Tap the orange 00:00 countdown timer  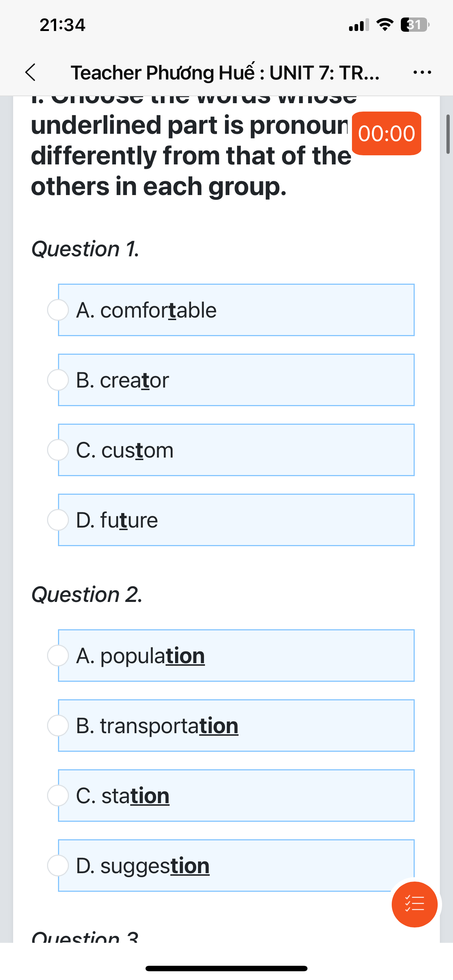(x=386, y=133)
